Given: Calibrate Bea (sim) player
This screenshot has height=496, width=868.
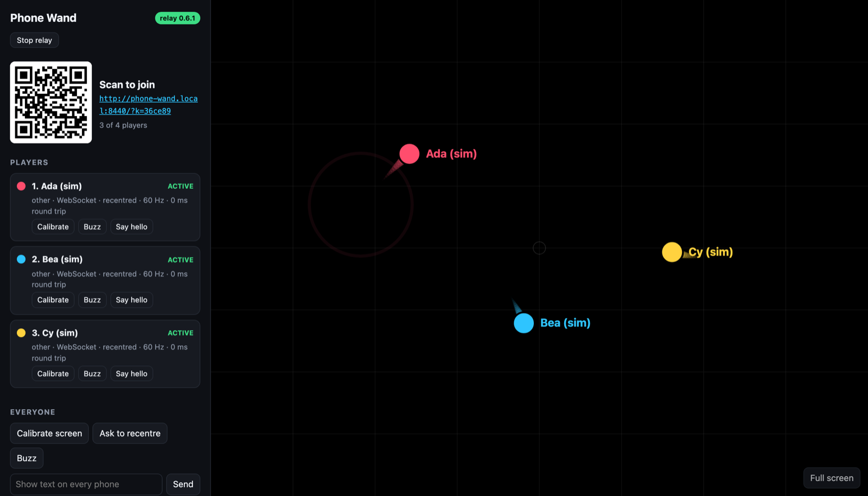Looking at the screenshot, I should [x=53, y=300].
